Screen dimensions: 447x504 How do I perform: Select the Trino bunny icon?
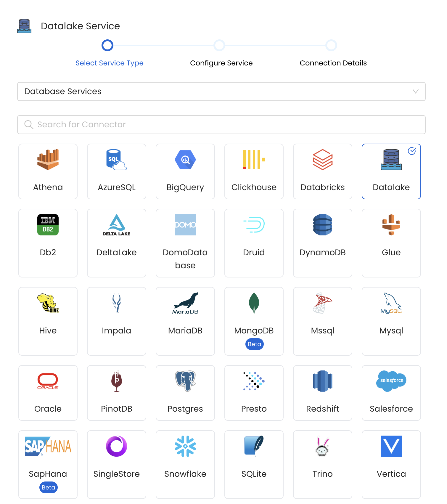(x=323, y=446)
